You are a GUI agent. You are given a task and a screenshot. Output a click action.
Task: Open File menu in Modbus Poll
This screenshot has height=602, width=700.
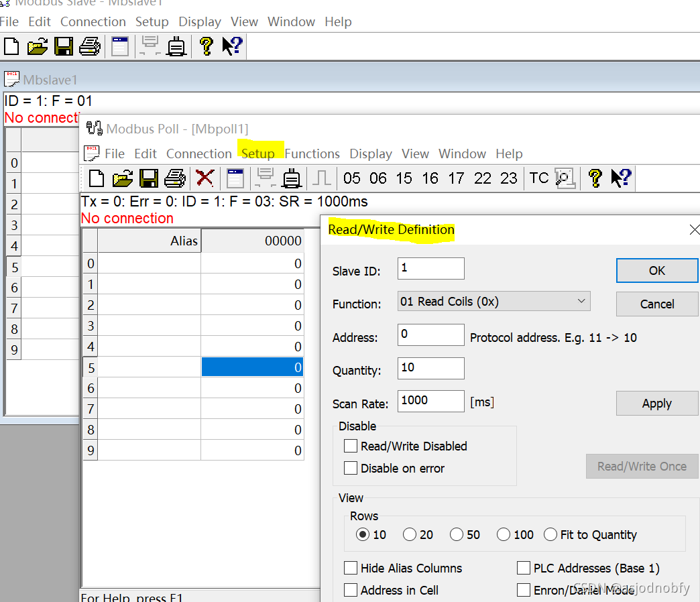pos(115,154)
